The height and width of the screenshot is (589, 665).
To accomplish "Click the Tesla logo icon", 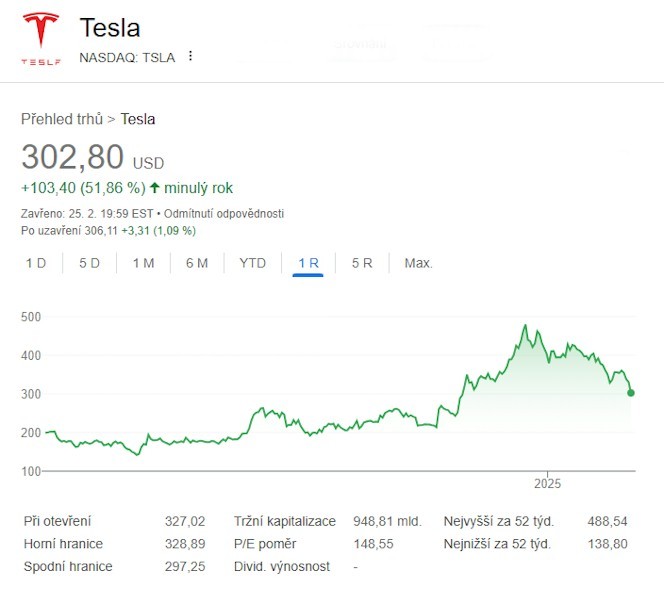I will 41,38.
